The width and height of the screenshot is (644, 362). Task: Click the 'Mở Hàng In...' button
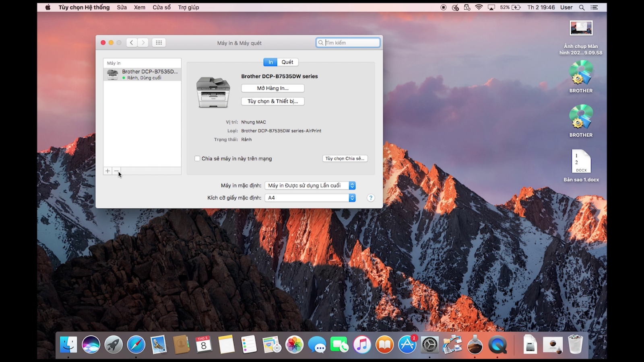272,88
